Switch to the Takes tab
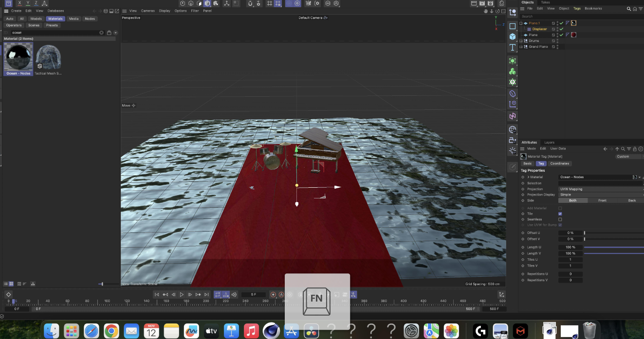Image resolution: width=644 pixels, height=339 pixels. [x=545, y=2]
